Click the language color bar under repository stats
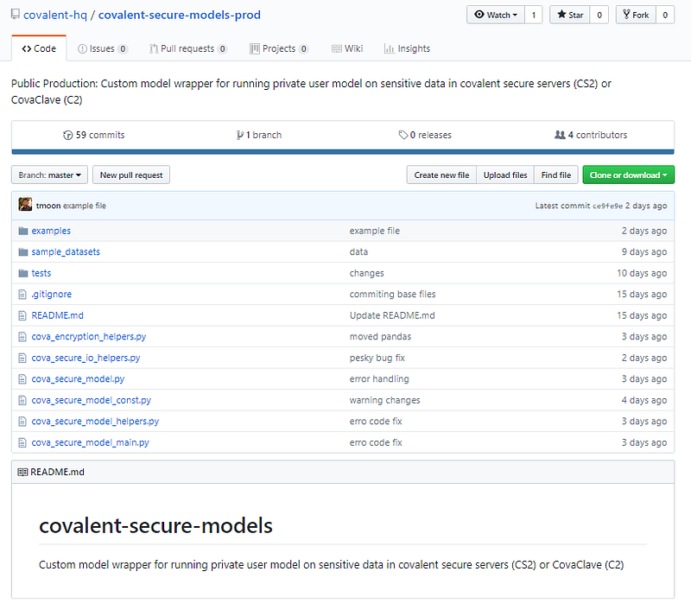691x616 pixels. pyautogui.click(x=343, y=151)
